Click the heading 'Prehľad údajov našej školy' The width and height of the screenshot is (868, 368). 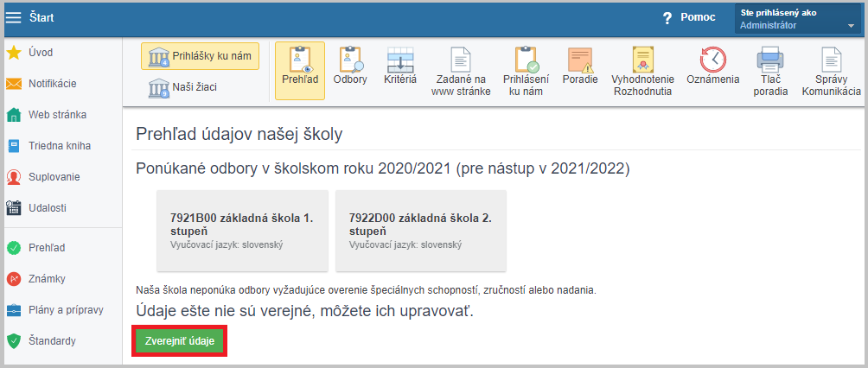239,135
